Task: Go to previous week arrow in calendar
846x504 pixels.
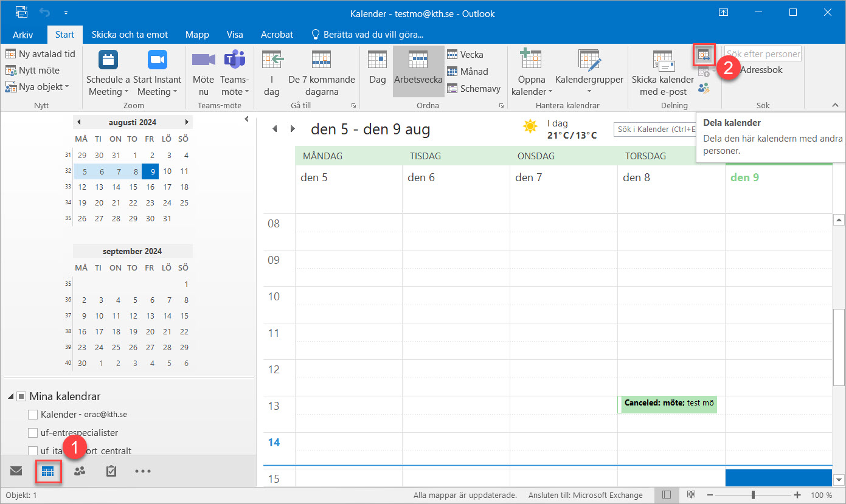Action: point(275,129)
